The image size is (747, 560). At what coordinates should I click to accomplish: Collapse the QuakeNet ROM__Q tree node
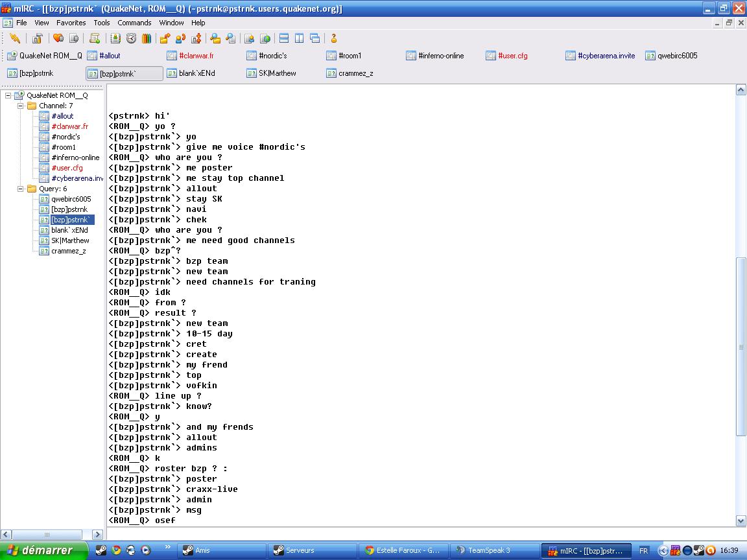8,95
